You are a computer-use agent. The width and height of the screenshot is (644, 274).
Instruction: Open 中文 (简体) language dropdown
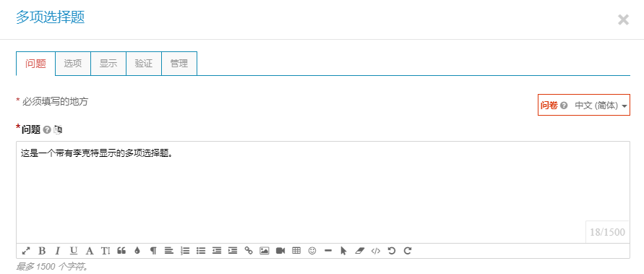(601, 106)
